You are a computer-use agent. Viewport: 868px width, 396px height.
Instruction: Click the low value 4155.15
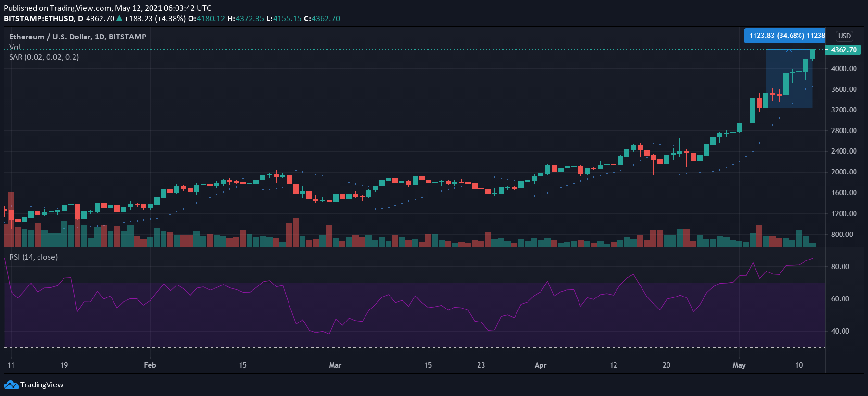[x=287, y=19]
